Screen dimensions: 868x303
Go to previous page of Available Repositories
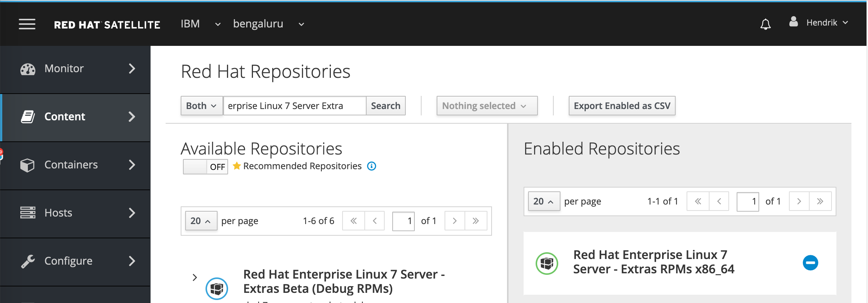coord(375,221)
